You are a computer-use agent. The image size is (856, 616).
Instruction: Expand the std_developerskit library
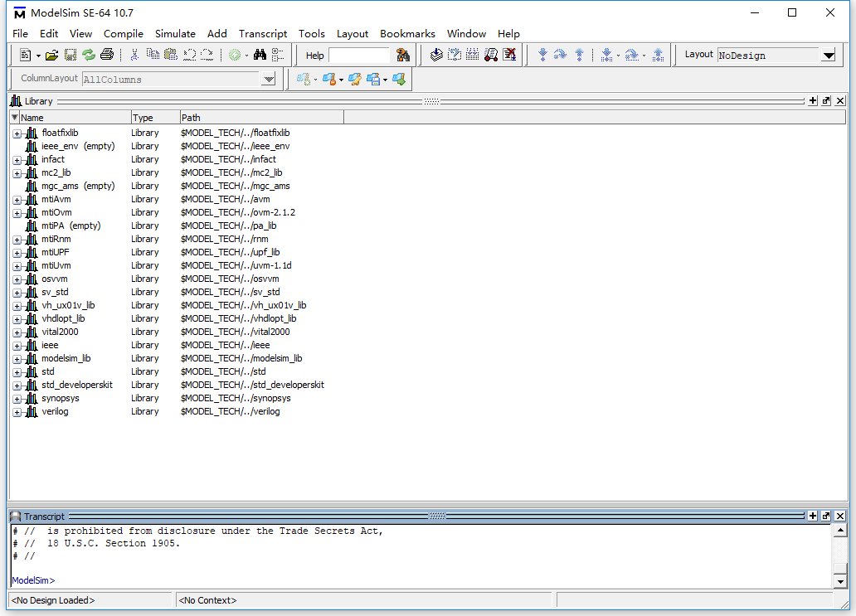tap(17, 386)
